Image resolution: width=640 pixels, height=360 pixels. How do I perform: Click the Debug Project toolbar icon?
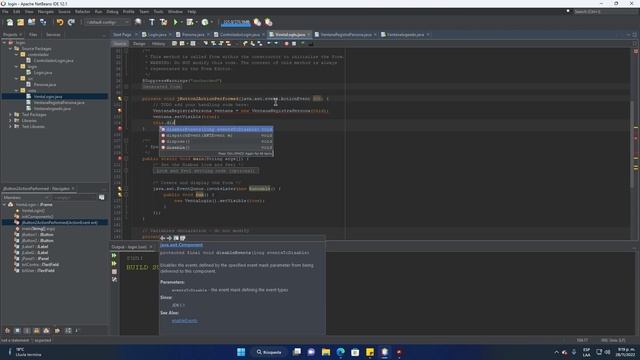189,22
